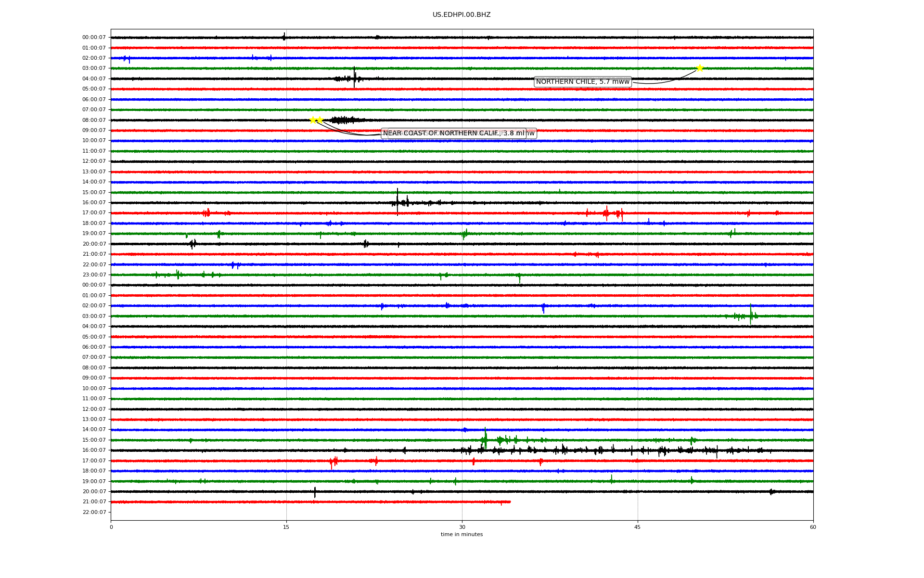
Task: Select the NORTHERN CHILE, 5.7 mww annotation
Action: [x=583, y=82]
